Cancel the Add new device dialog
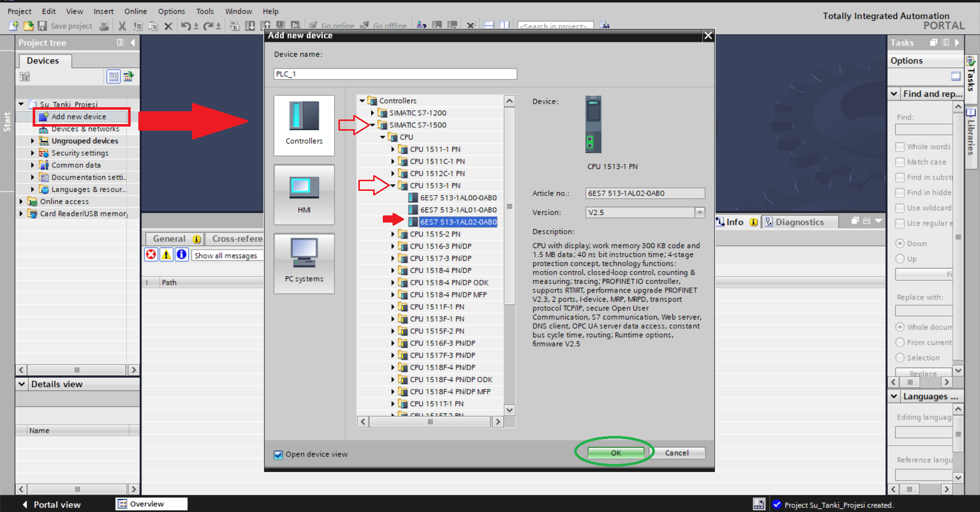This screenshot has height=512, width=980. click(676, 453)
